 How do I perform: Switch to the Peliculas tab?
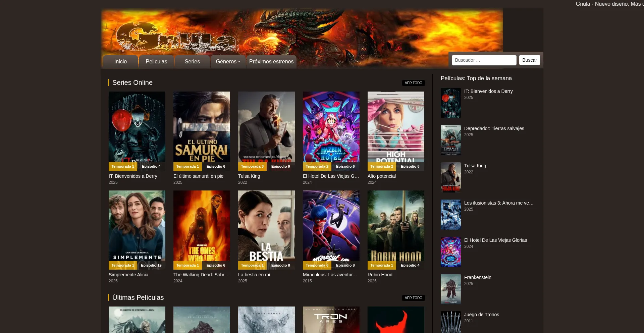coord(156,62)
